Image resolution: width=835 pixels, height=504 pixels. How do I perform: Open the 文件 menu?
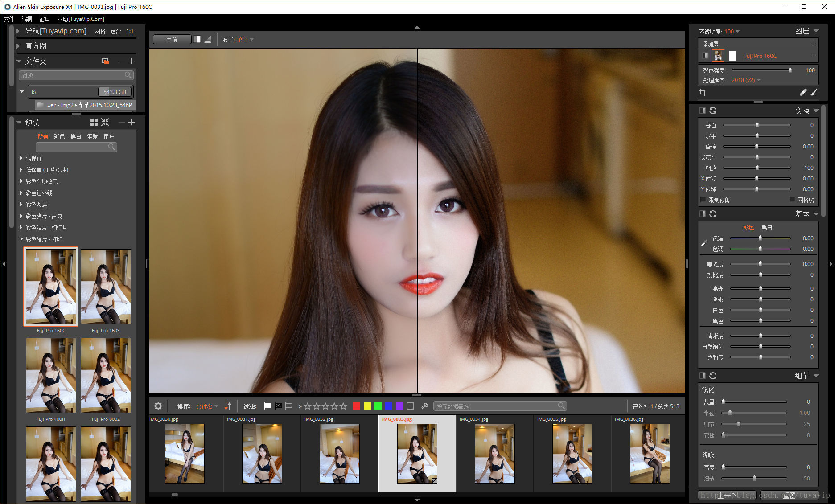click(x=9, y=19)
